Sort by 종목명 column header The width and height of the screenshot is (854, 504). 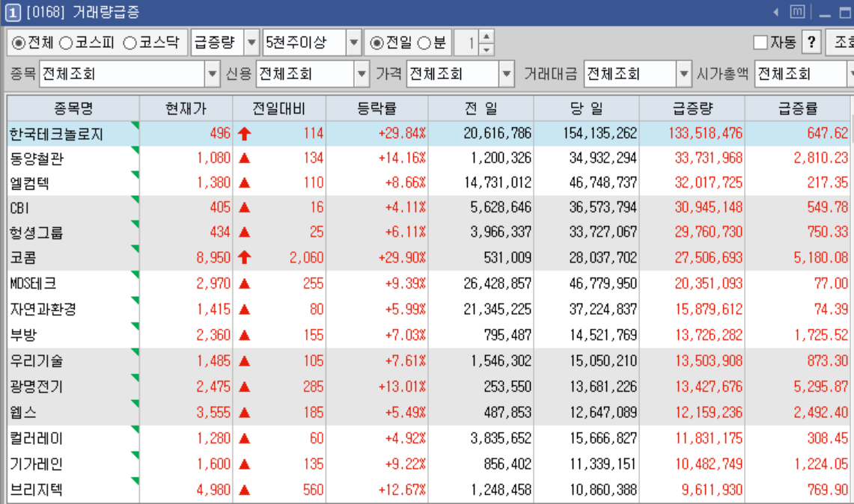tap(73, 108)
